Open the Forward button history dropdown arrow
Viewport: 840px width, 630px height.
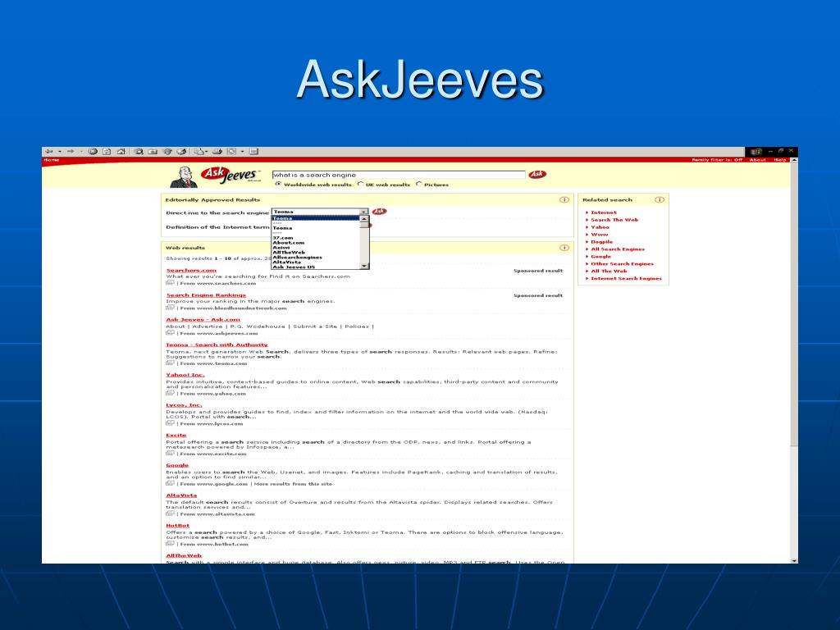81,152
